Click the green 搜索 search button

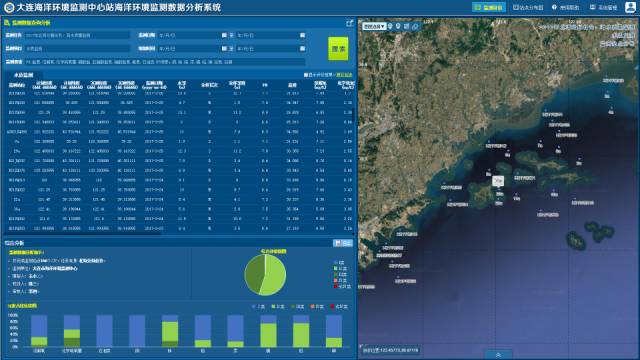[338, 49]
